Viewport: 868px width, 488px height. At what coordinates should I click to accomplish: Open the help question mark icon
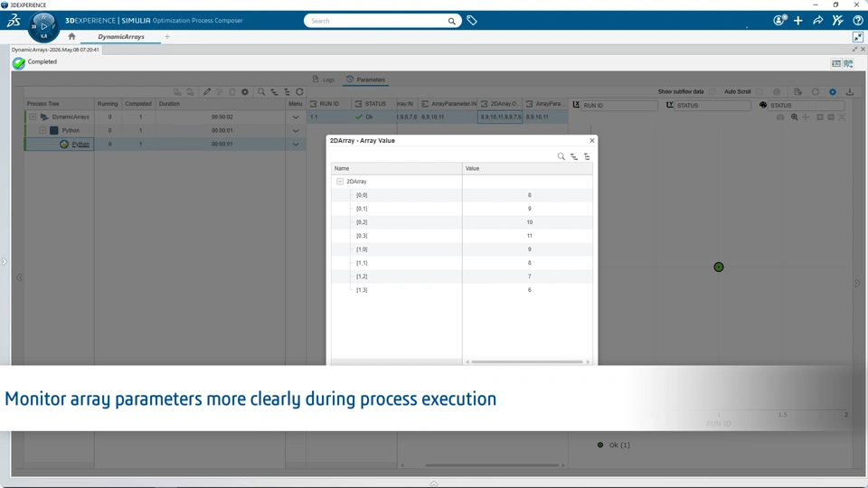pyautogui.click(x=857, y=21)
